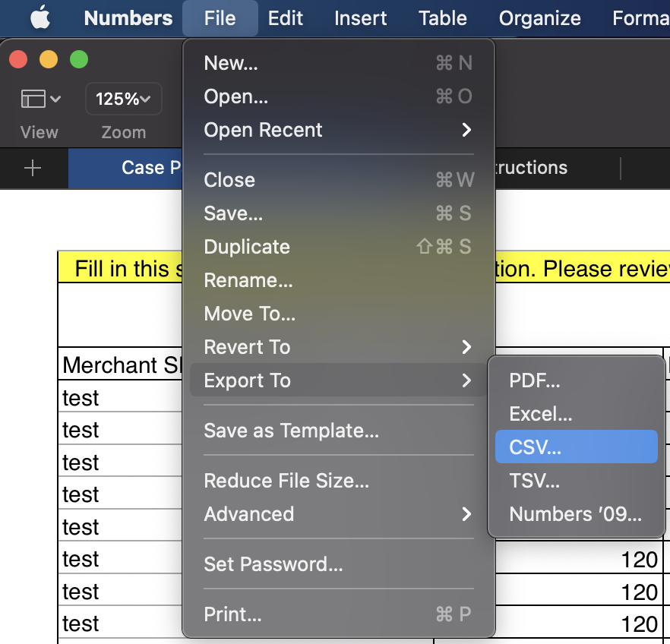
Task: Export to CSV...
Action: (576, 447)
